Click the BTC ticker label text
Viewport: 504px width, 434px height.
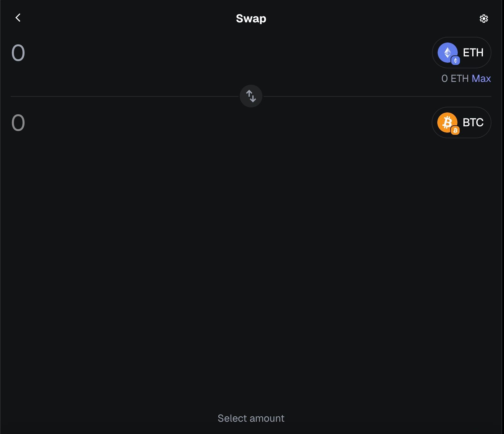473,123
